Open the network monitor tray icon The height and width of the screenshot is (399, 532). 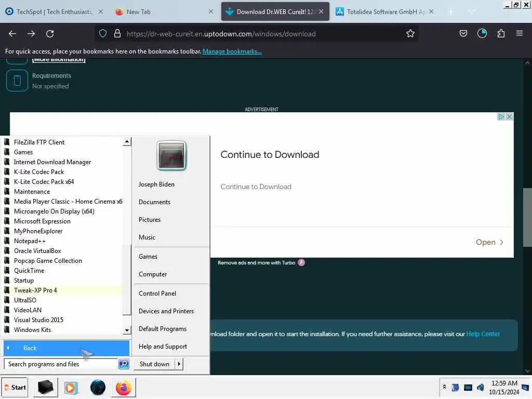pyautogui.click(x=468, y=388)
